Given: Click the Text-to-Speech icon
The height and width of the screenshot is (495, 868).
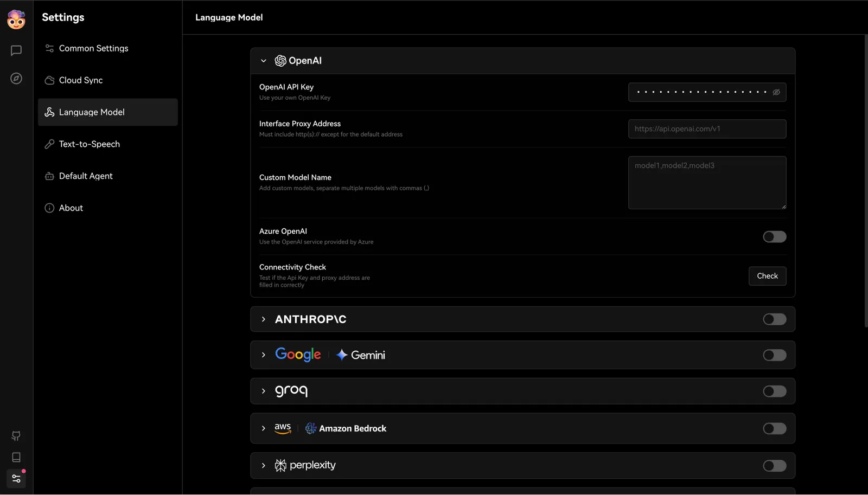Looking at the screenshot, I should (x=49, y=144).
